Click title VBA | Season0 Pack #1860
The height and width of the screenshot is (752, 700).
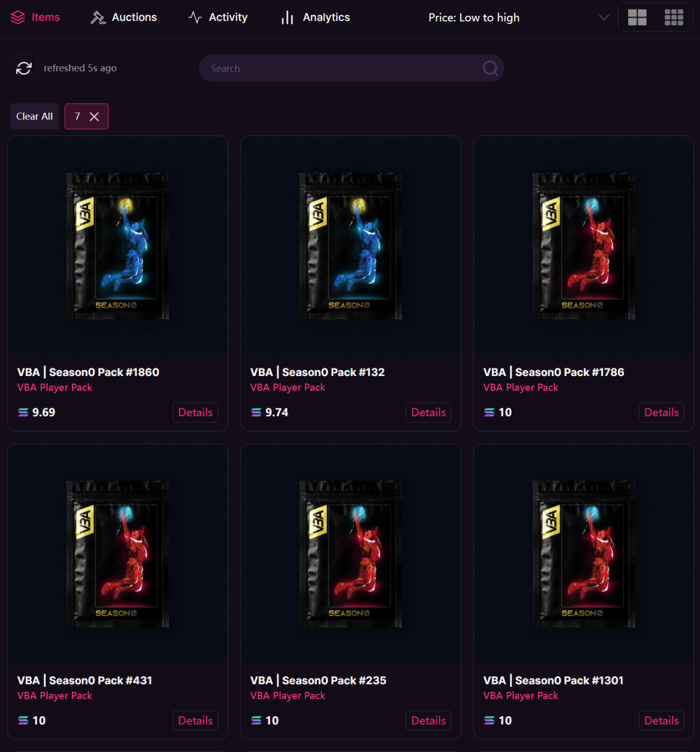[88, 372]
